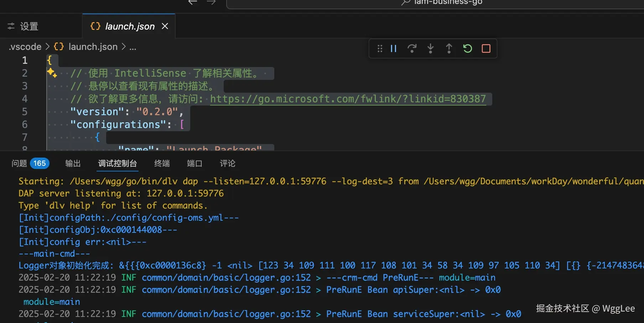
Task: Grab the debug toolbar drag handle
Action: click(380, 48)
